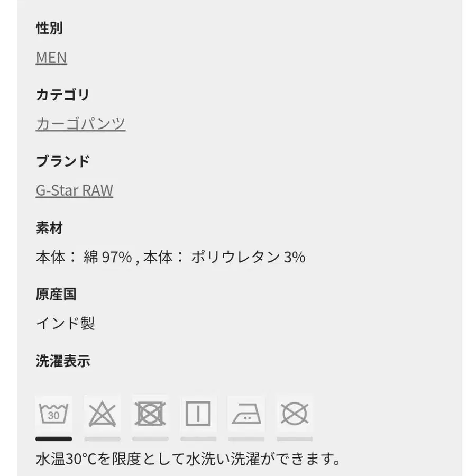Click the 素材 section heading
Image resolution: width=476 pixels, height=476 pixels.
[49, 228]
